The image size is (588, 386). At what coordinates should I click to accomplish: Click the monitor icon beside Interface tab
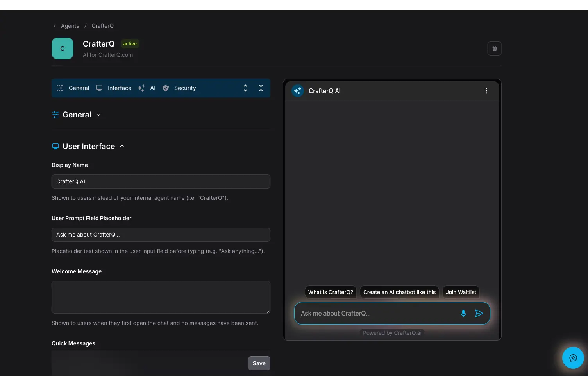pyautogui.click(x=99, y=88)
